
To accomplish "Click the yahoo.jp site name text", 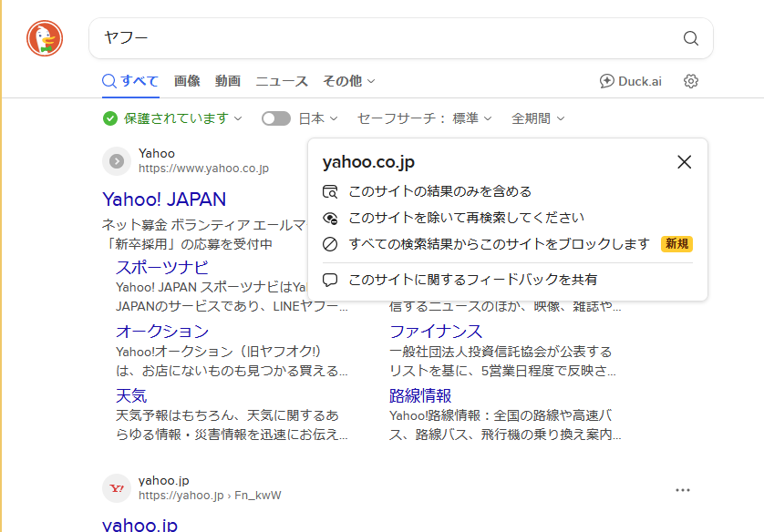I will (x=164, y=480).
